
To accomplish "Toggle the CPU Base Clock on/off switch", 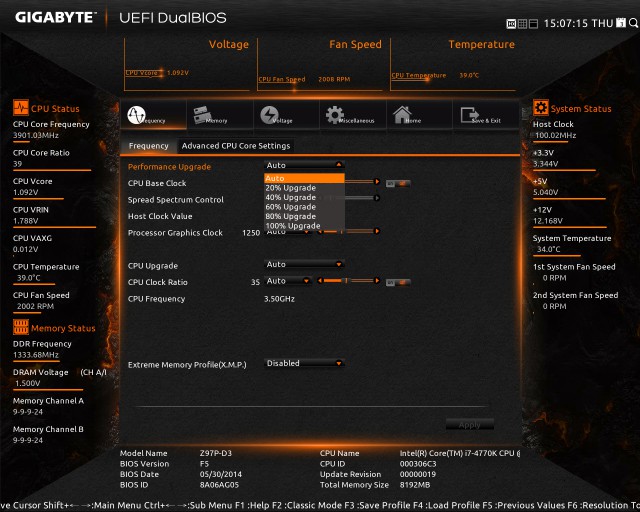I will point(398,184).
